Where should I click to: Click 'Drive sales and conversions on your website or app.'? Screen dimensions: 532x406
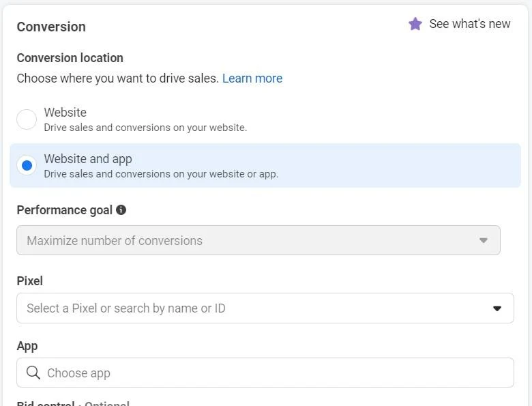pyautogui.click(x=161, y=174)
